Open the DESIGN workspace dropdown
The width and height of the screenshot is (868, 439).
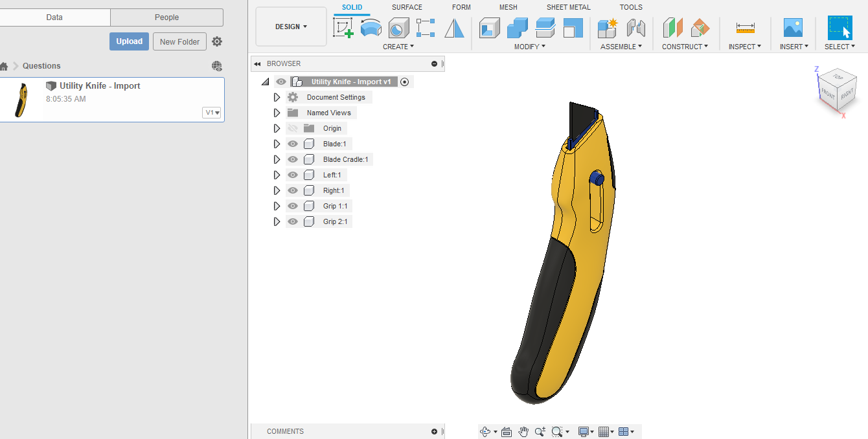tap(291, 26)
